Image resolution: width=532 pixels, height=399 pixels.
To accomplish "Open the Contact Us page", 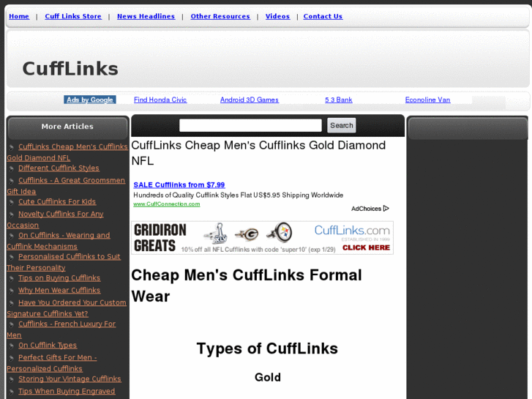I will [323, 16].
